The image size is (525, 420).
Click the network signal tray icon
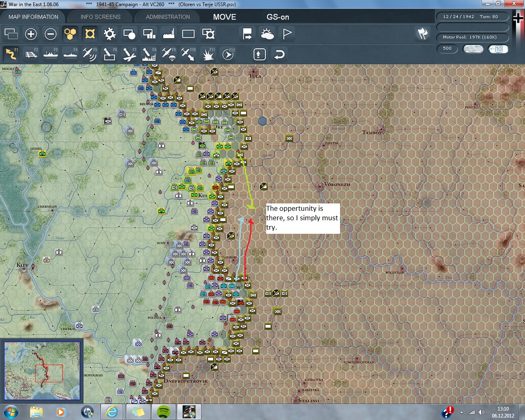pyautogui.click(x=472, y=412)
